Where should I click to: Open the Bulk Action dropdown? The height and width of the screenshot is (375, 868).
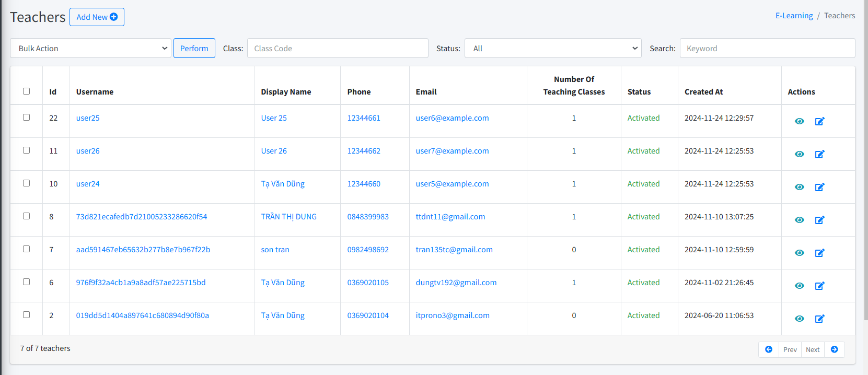[x=90, y=49]
